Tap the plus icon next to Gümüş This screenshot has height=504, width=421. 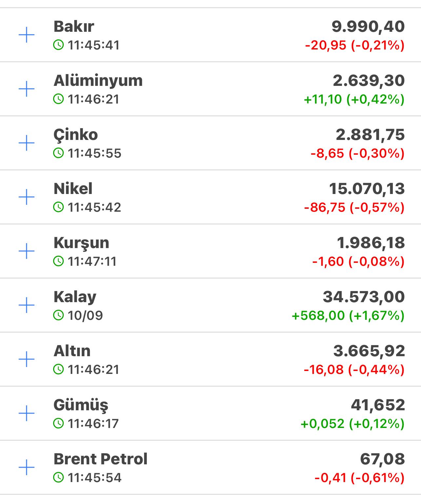[27, 414]
